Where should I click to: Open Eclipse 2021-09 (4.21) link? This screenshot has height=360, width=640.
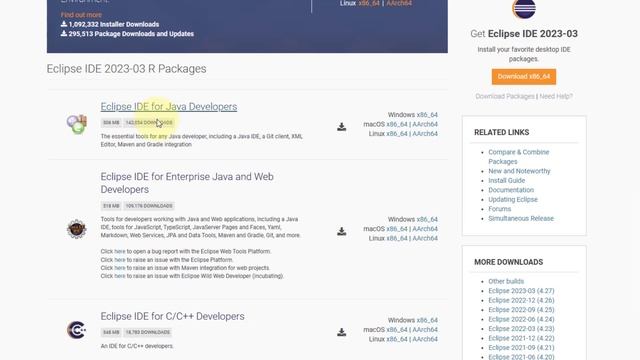[521, 348]
